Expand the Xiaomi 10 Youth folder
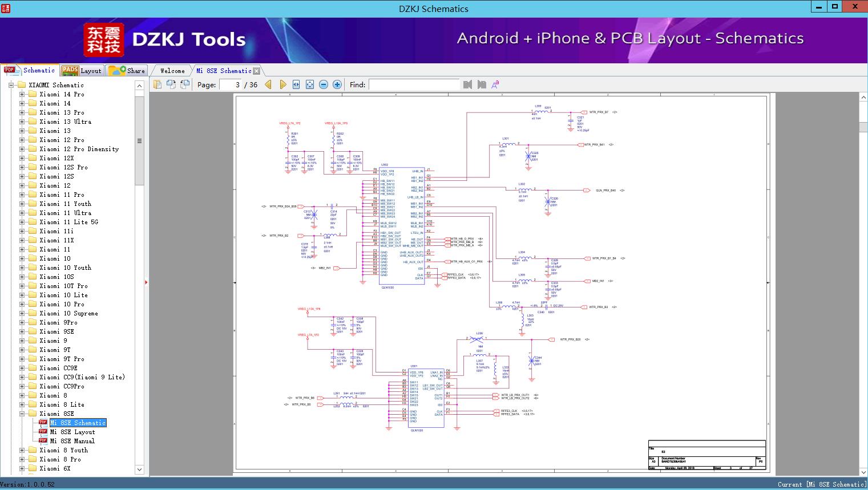 (22, 268)
